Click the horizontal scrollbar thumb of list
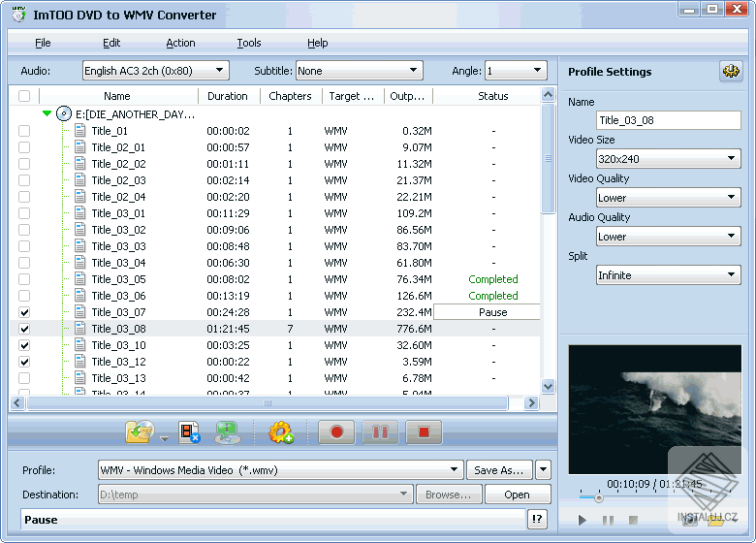Viewport: 756px width, 543px height. (x=268, y=402)
